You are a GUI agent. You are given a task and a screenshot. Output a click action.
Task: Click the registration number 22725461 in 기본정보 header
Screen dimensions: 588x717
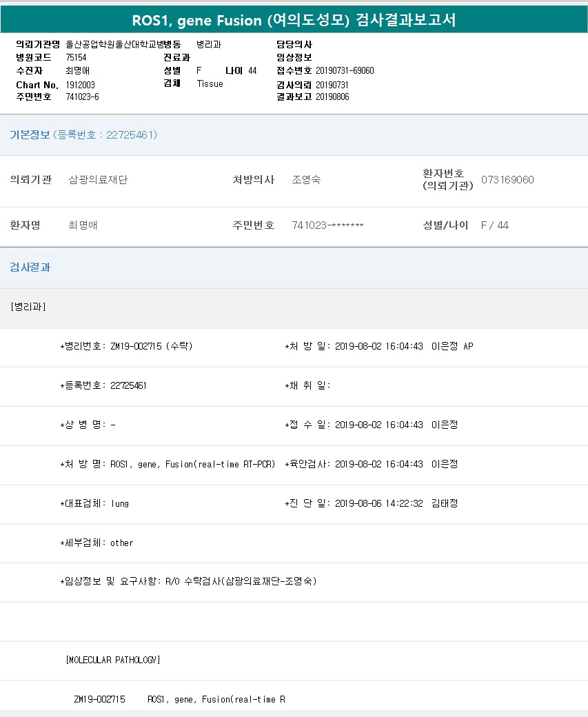[131, 134]
